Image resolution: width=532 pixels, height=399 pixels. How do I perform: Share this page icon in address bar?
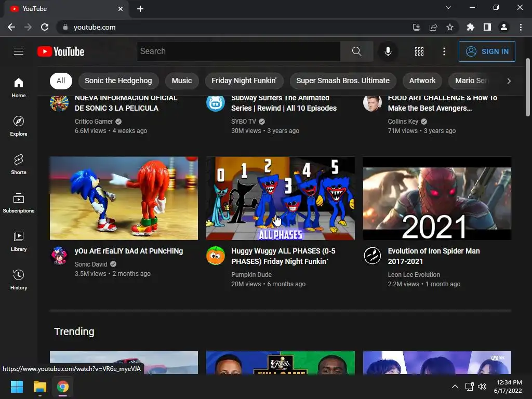point(433,27)
